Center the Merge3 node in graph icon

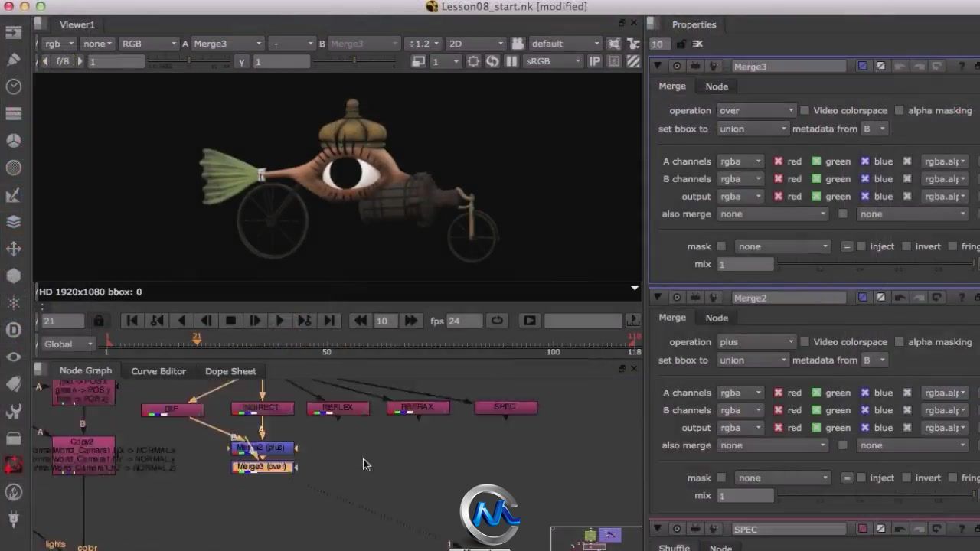(676, 67)
